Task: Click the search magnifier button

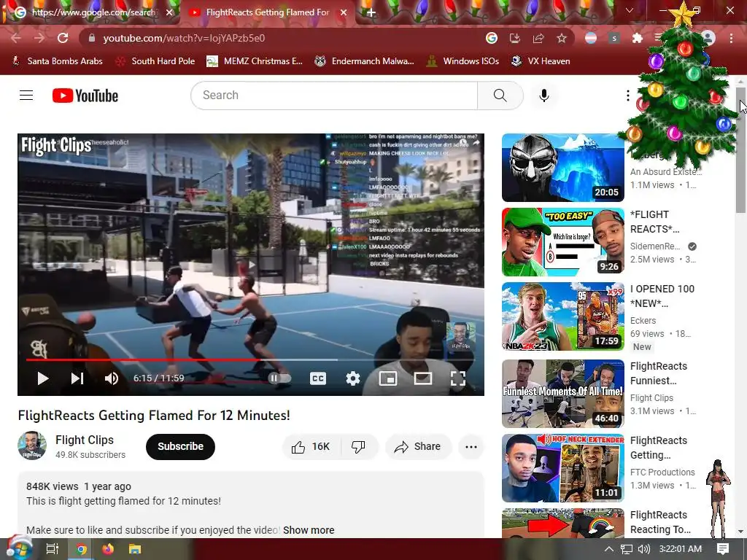Action: point(500,96)
